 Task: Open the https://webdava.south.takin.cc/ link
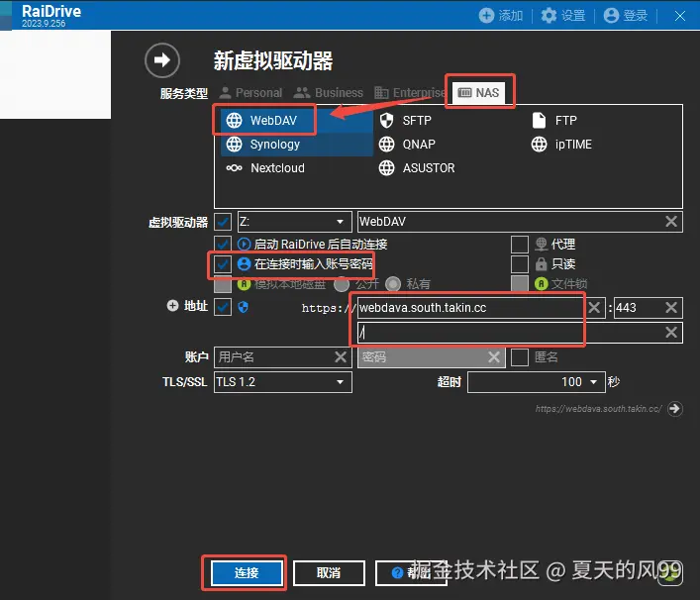click(599, 409)
